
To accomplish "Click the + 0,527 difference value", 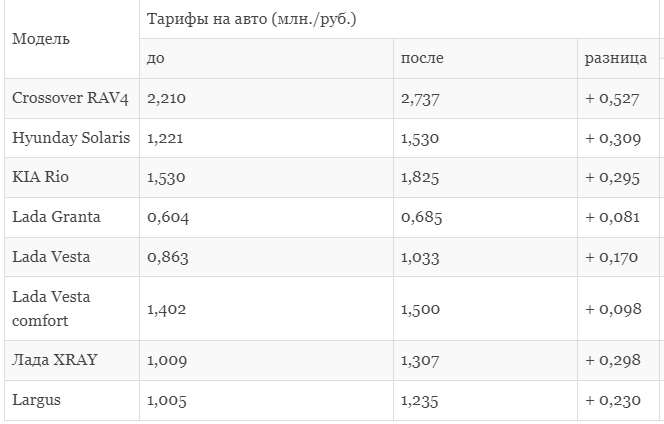I will [x=613, y=98].
